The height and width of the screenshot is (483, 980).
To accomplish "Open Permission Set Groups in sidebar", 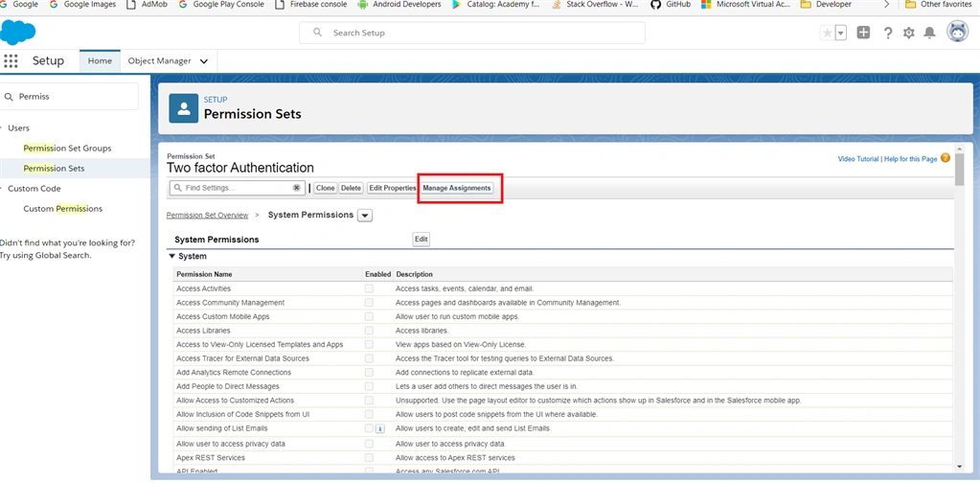I will 67,149.
